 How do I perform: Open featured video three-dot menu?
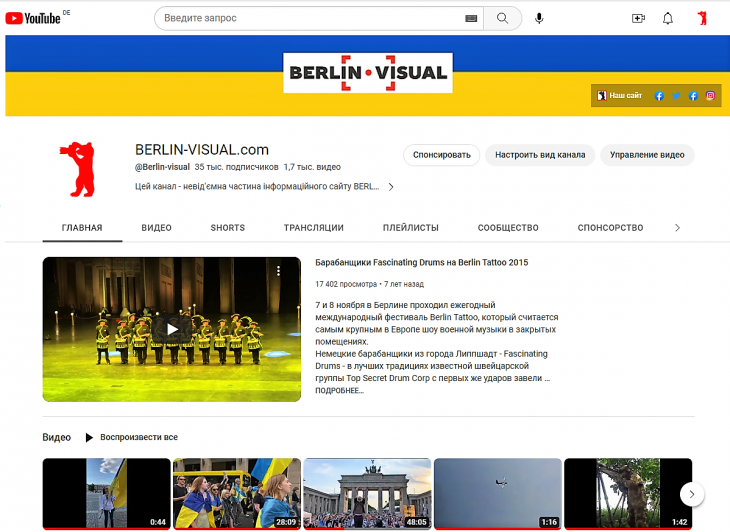[278, 271]
